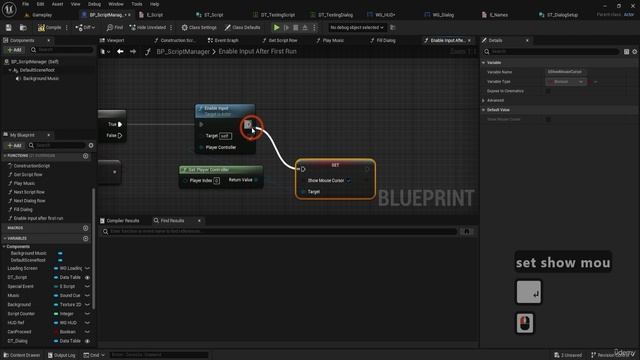
Task: Open Class Settings
Action: (x=199, y=27)
